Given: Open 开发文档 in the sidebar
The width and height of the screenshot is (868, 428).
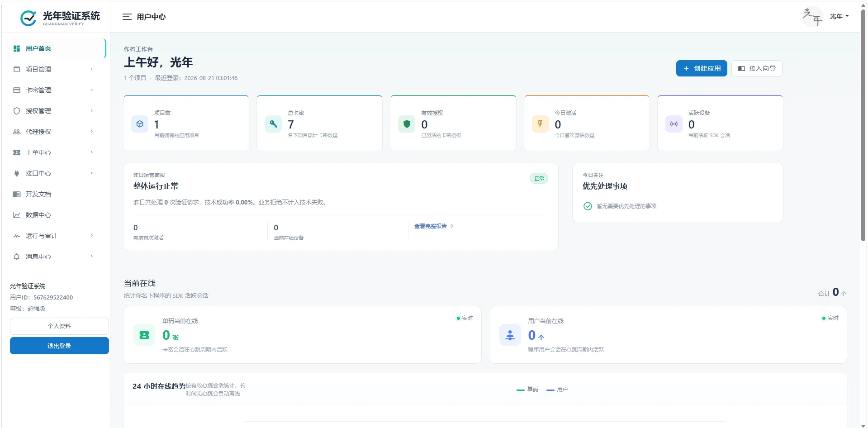Looking at the screenshot, I should (54, 194).
